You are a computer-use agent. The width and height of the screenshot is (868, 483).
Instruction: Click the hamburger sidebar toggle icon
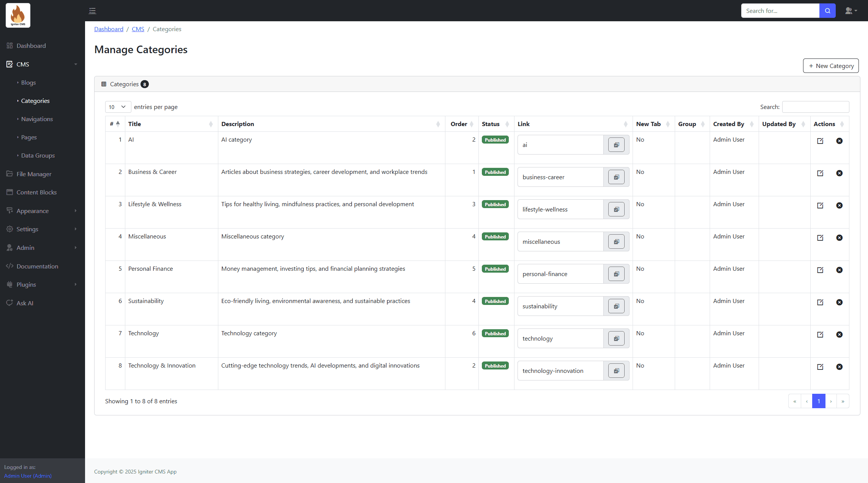coord(92,11)
